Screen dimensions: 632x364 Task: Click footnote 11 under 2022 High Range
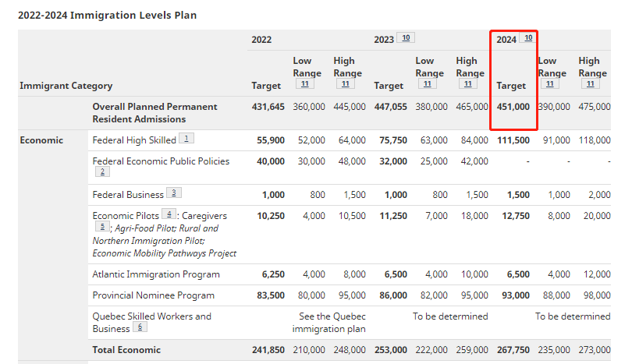coord(346,84)
